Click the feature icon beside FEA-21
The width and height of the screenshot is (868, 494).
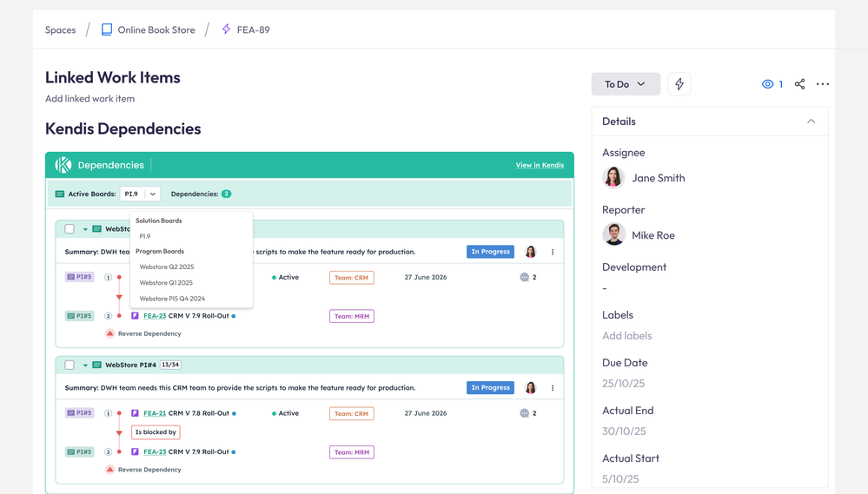point(135,413)
